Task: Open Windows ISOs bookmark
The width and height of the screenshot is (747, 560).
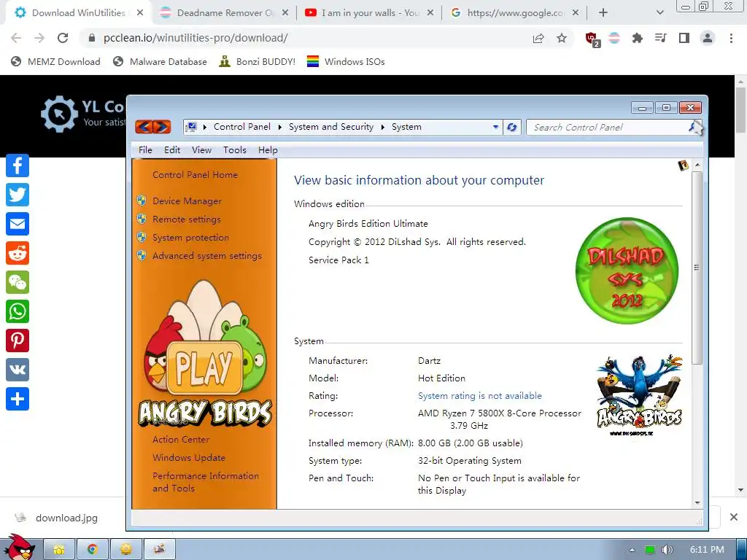Action: tap(346, 61)
